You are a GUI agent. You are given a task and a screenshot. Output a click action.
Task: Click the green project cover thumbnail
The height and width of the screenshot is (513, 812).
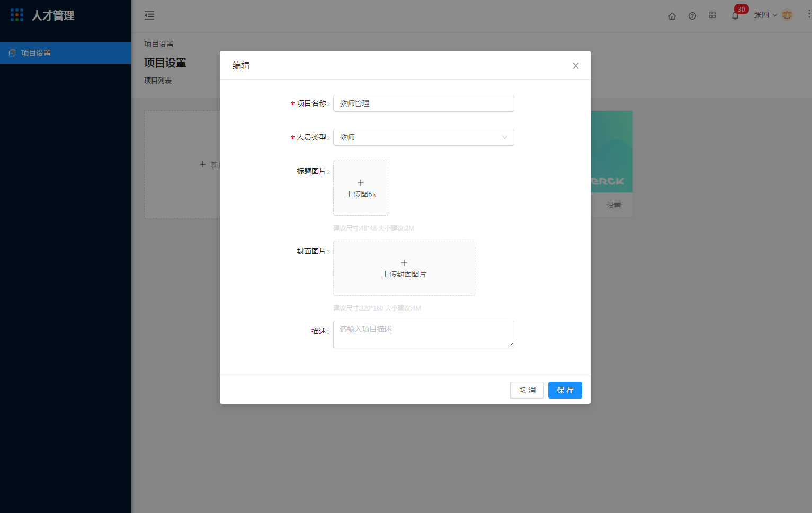pos(612,152)
